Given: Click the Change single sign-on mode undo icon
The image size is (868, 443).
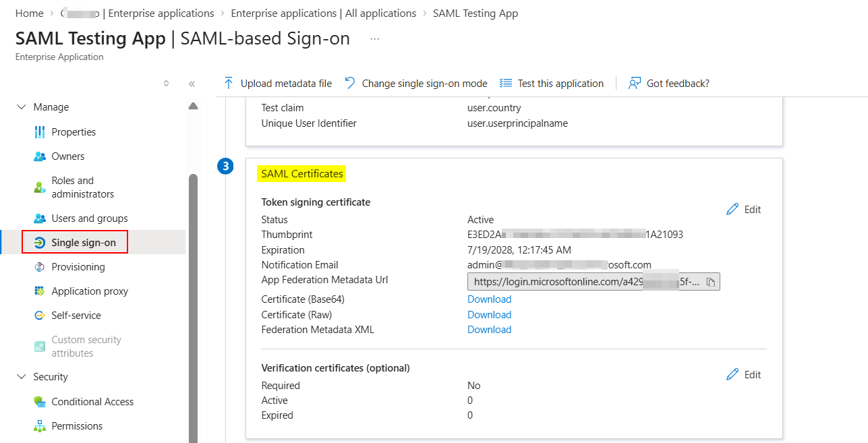Looking at the screenshot, I should (x=349, y=83).
